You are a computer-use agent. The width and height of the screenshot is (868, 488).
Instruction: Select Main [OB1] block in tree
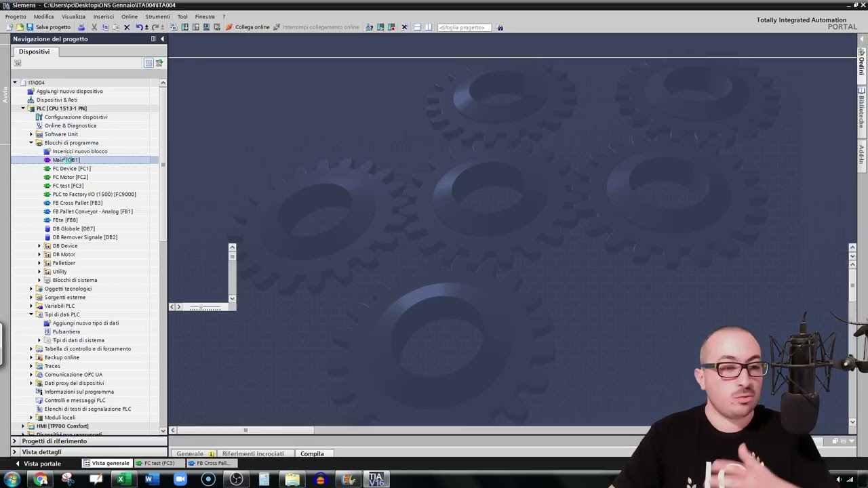(x=66, y=160)
